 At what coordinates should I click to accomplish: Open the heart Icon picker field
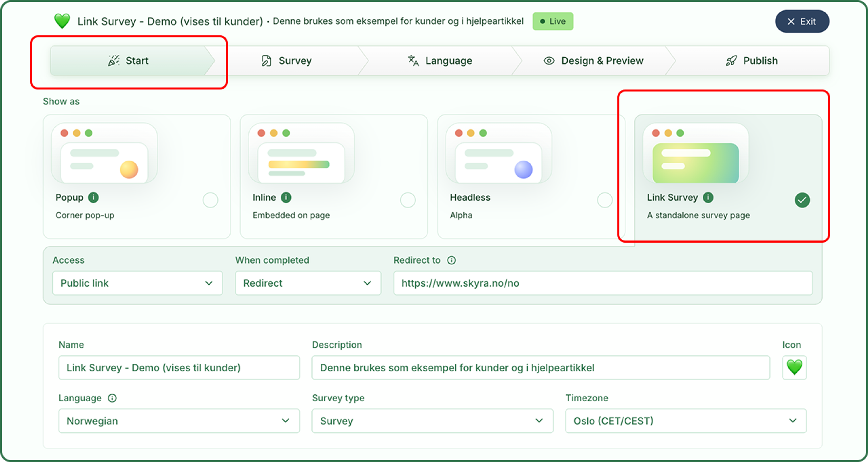(794, 367)
